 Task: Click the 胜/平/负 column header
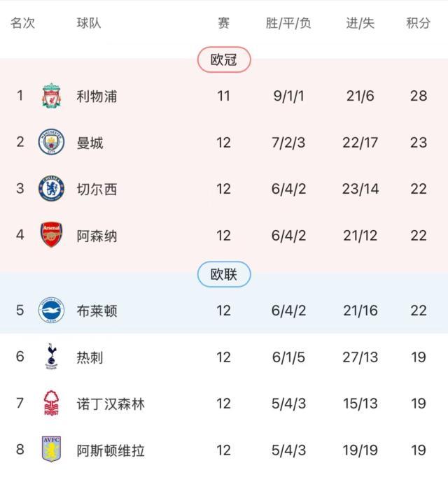(288, 23)
